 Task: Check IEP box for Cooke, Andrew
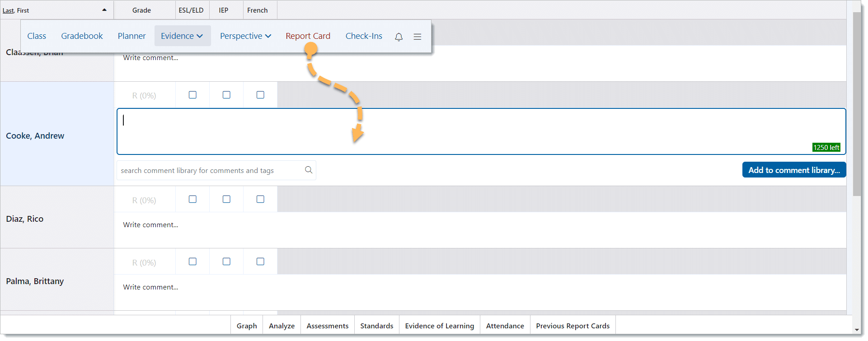226,95
